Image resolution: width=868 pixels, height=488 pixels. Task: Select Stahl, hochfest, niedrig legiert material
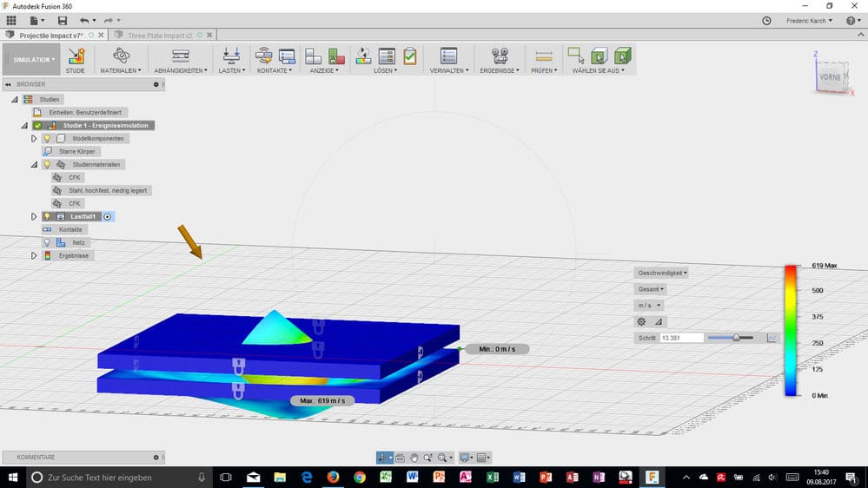108,190
